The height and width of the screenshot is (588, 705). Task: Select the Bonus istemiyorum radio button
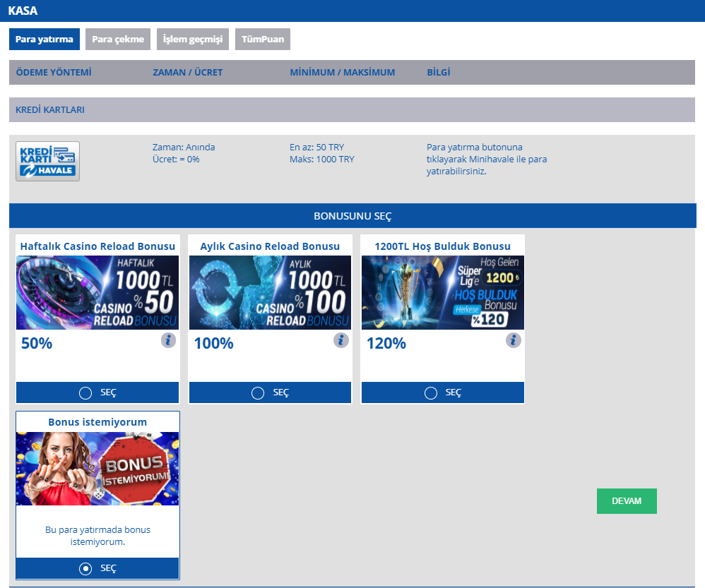pos(85,568)
